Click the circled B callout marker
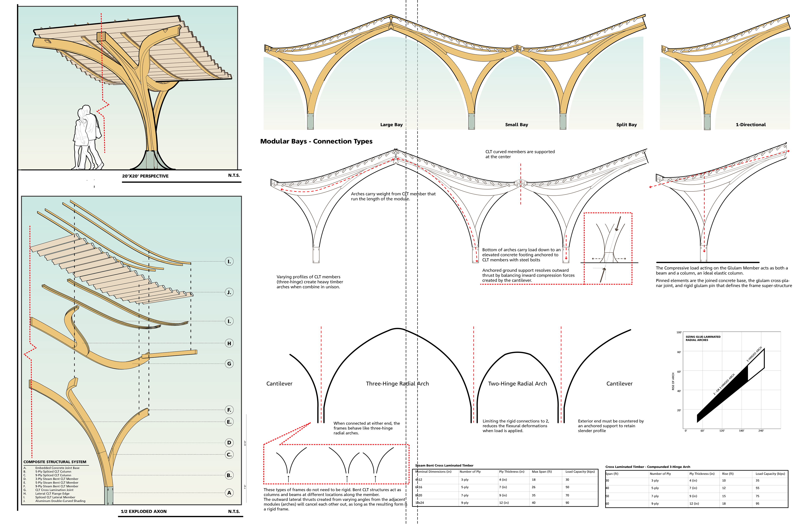 [229, 475]
